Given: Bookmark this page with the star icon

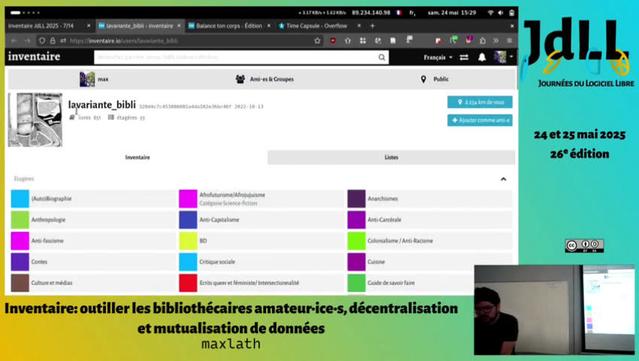Looking at the screenshot, I should (317, 40).
